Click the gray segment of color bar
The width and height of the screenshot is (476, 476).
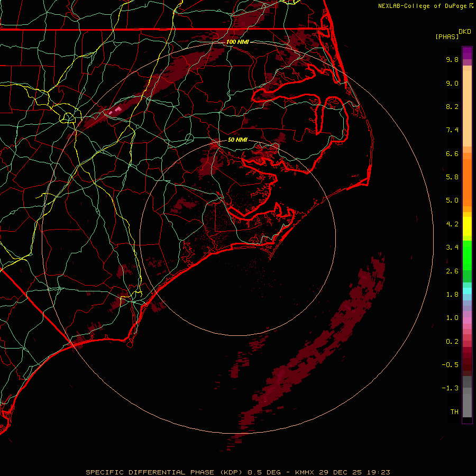pos(467,397)
